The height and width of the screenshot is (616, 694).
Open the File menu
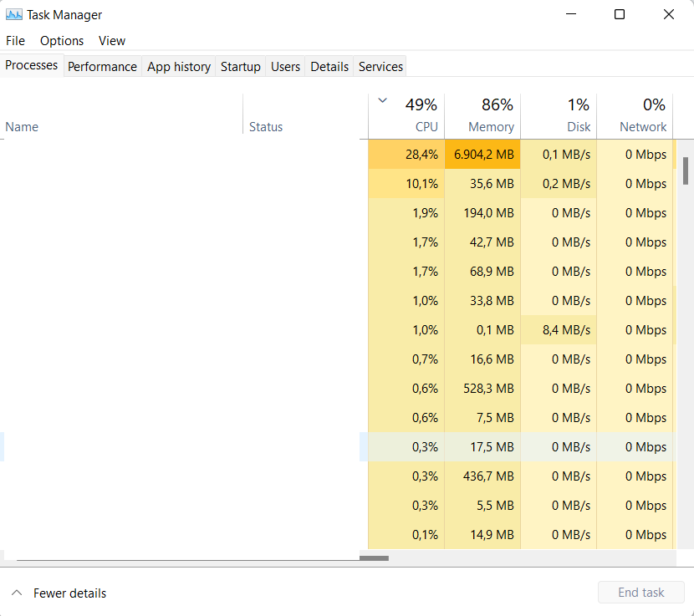15,40
